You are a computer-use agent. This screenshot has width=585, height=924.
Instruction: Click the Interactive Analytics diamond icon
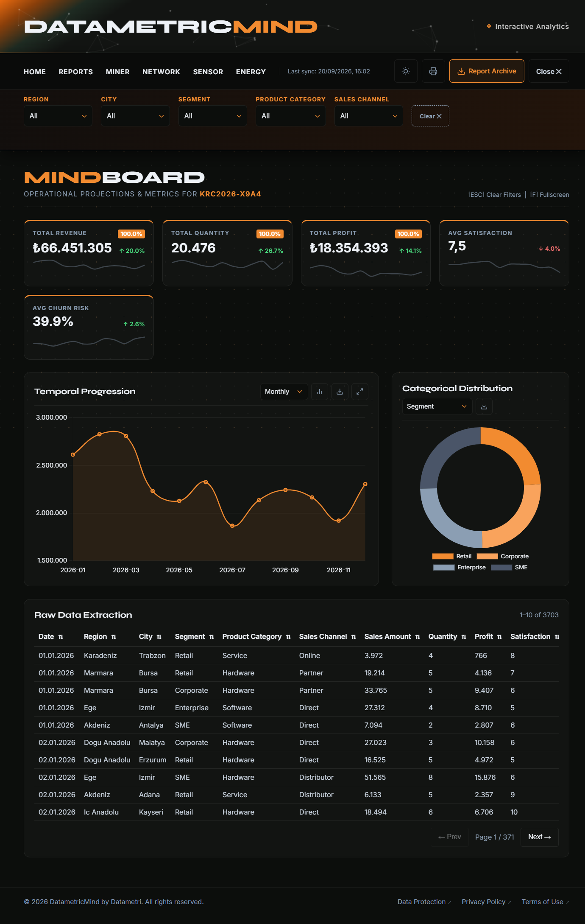(x=489, y=26)
